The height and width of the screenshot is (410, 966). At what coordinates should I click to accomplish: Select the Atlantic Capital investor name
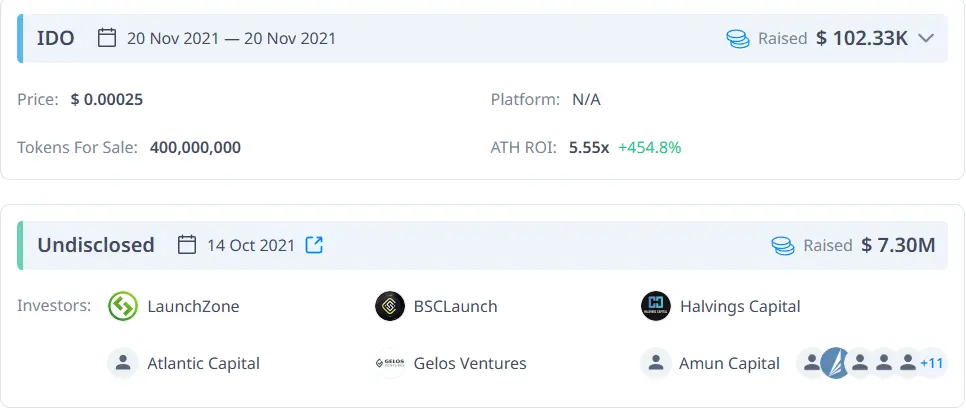coord(203,363)
